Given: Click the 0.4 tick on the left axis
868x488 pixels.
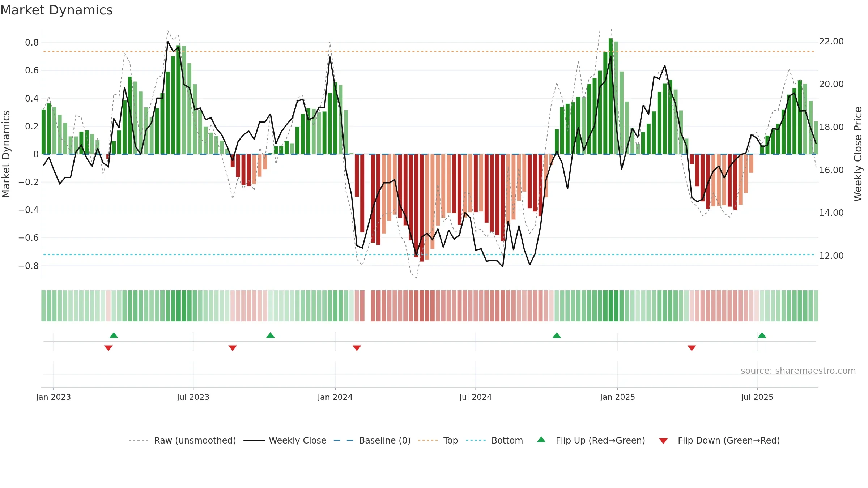Looking at the screenshot, I should tap(32, 98).
